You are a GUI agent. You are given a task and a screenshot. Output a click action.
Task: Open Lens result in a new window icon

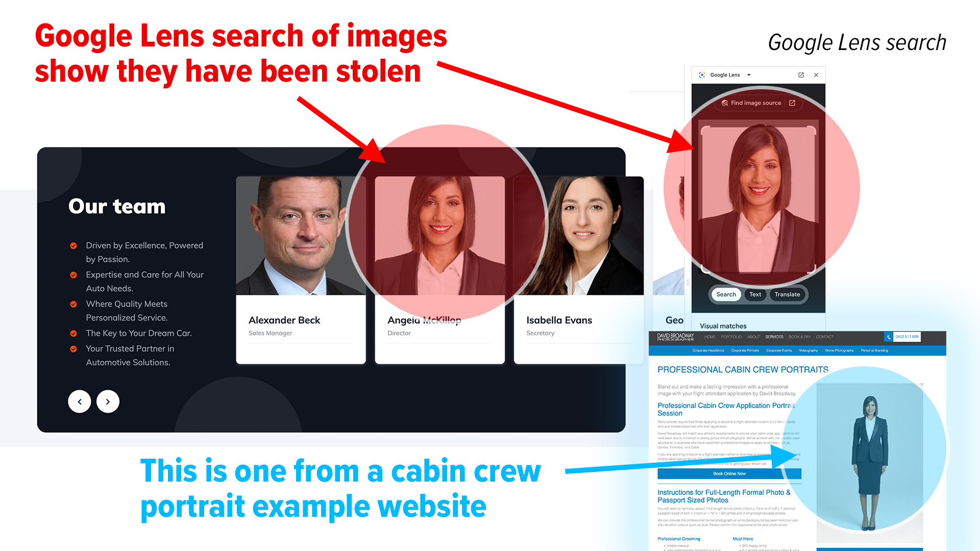[x=801, y=75]
